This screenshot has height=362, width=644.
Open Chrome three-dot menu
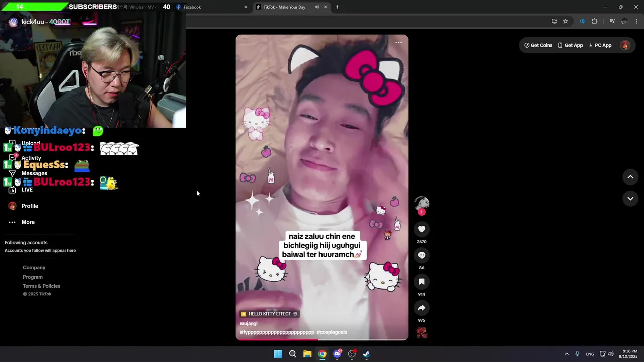click(637, 21)
